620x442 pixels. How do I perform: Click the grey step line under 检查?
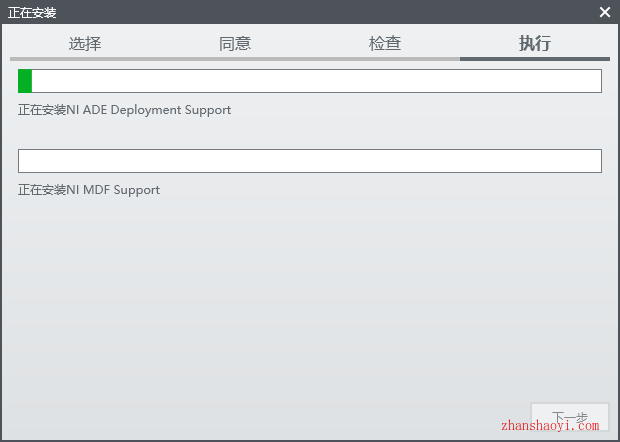(385, 59)
